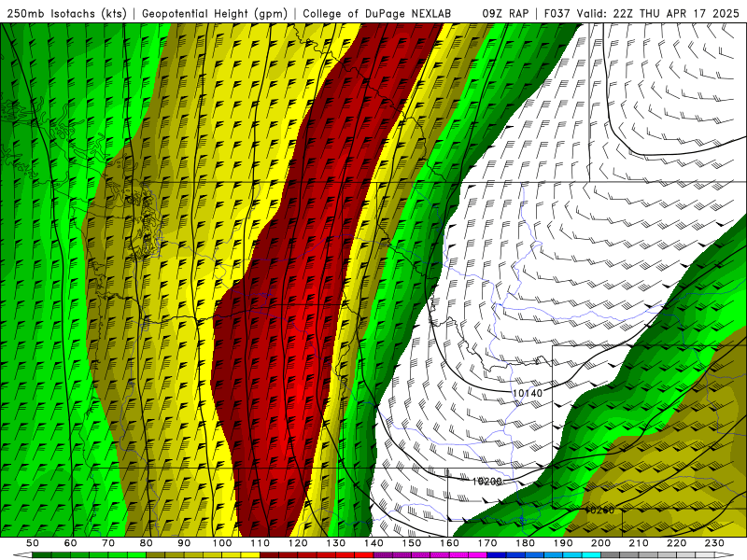Click the 10140 height contour label
747x560 pixels.
coord(528,393)
